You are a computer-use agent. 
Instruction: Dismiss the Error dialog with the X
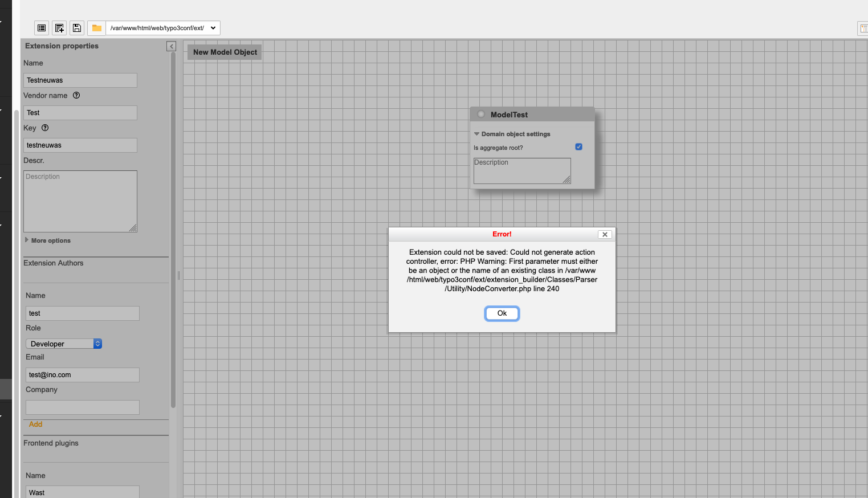[x=605, y=234]
